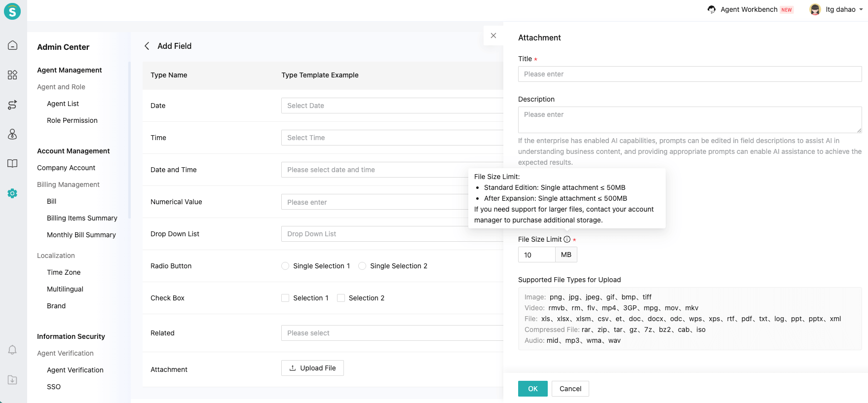Select the Single Selection 1 radio button
Viewport: 868px width, 403px height.
click(x=285, y=266)
